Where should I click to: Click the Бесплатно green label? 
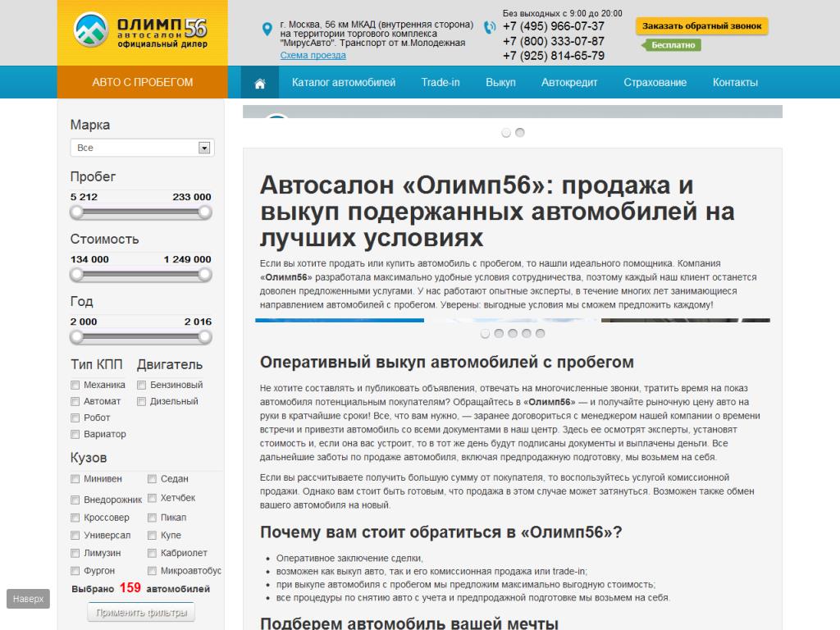pos(673,45)
